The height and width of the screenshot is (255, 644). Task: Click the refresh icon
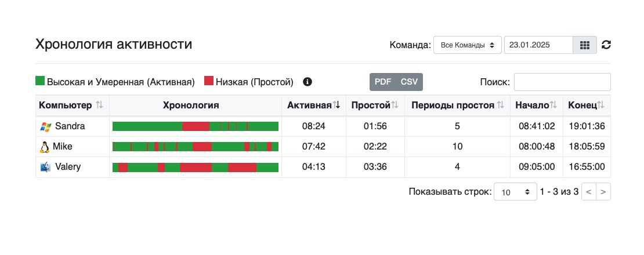606,45
